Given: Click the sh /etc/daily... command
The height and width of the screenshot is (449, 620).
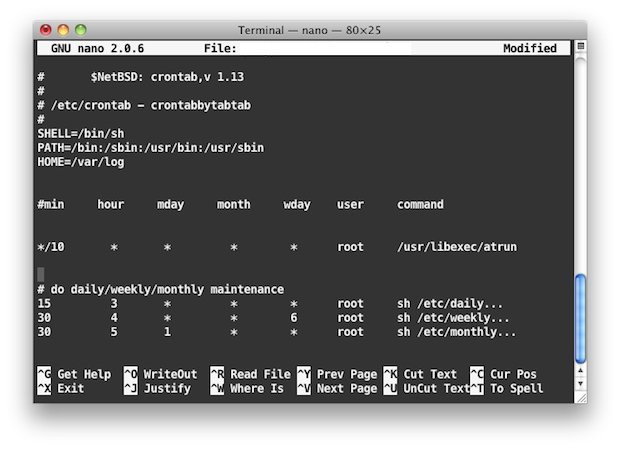Looking at the screenshot, I should click(x=450, y=304).
